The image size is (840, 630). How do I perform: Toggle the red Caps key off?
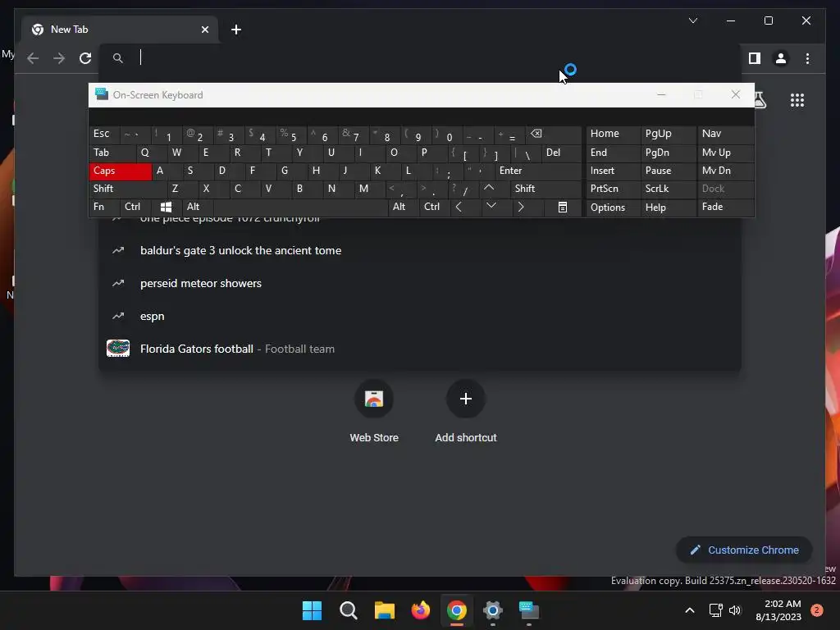pyautogui.click(x=120, y=171)
